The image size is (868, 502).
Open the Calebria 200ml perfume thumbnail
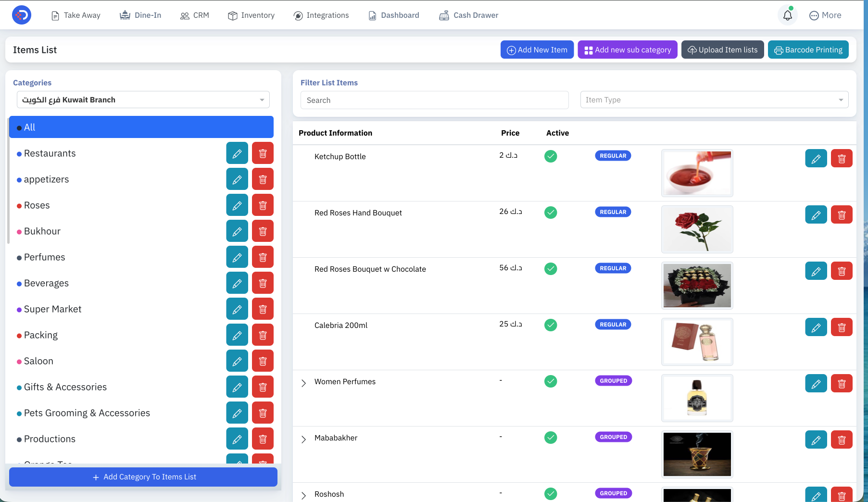click(x=697, y=342)
